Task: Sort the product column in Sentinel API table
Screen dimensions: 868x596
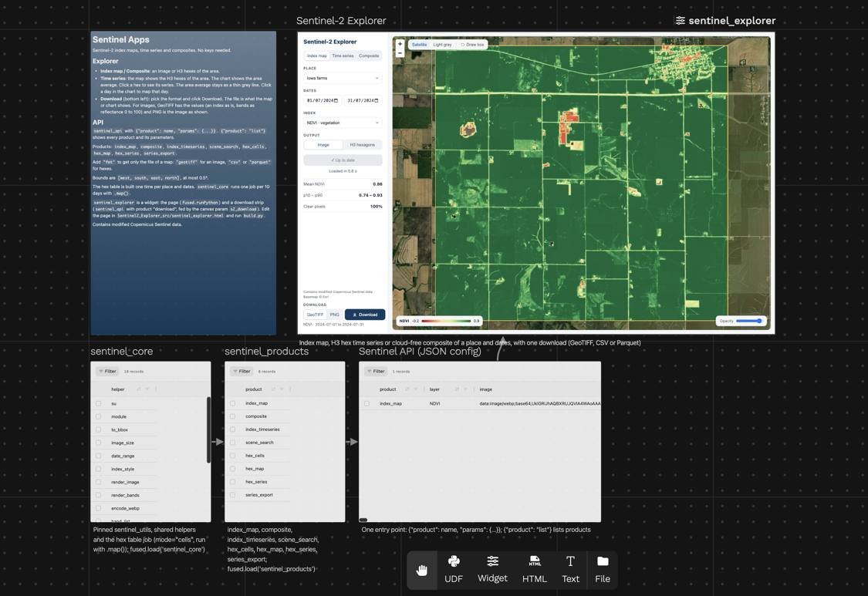Action: [x=407, y=389]
